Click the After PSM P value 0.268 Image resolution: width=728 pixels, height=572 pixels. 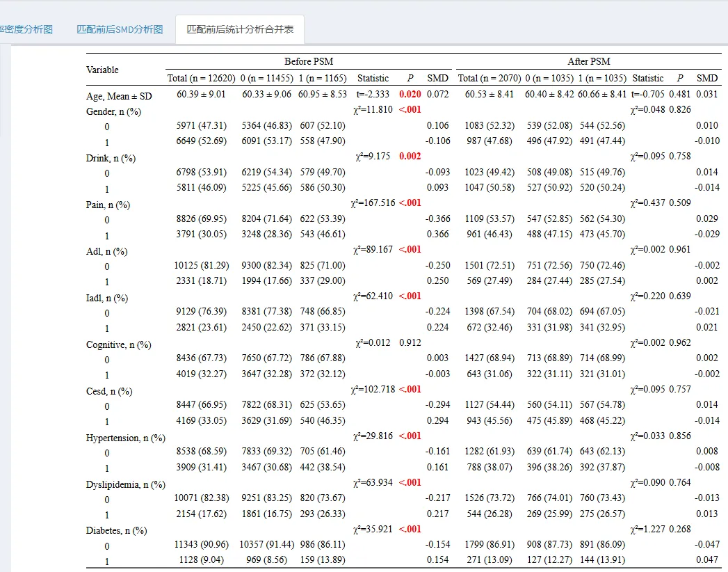[x=680, y=529]
